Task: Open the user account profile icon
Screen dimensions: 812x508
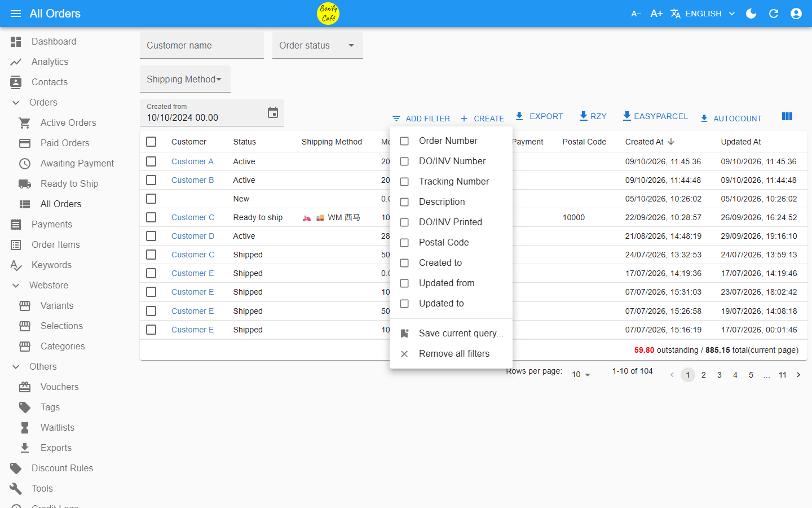Action: pyautogui.click(x=796, y=14)
